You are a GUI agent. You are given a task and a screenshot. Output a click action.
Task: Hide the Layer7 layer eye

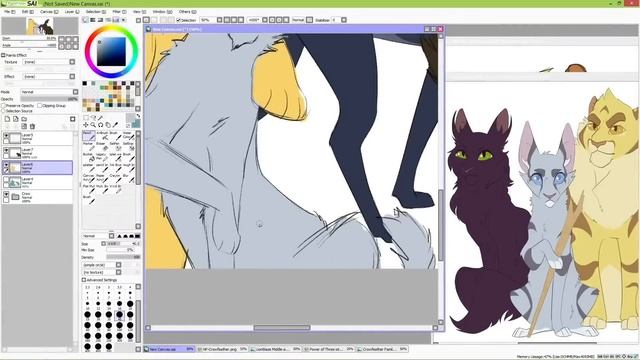tap(6, 151)
